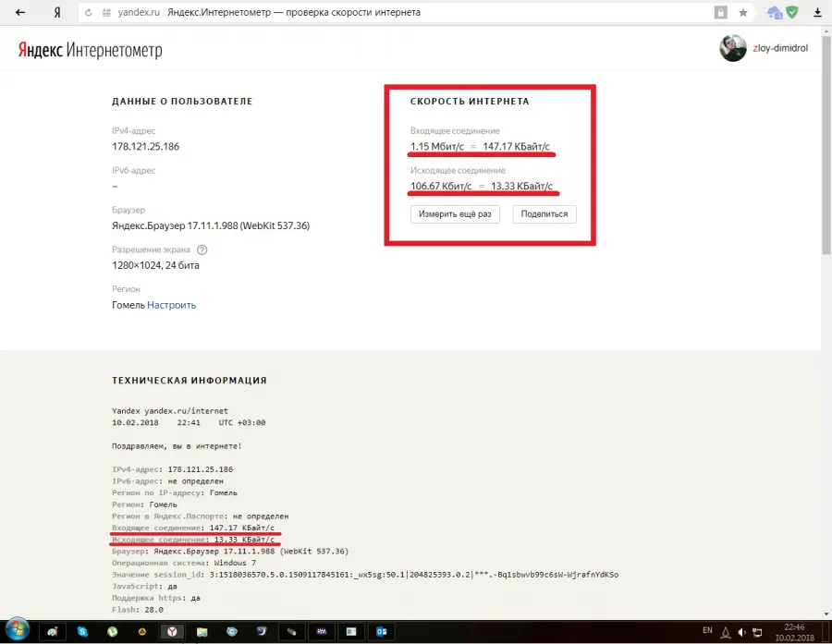The height and width of the screenshot is (644, 832).
Task: Open the green round app in taskbar
Action: (113, 632)
